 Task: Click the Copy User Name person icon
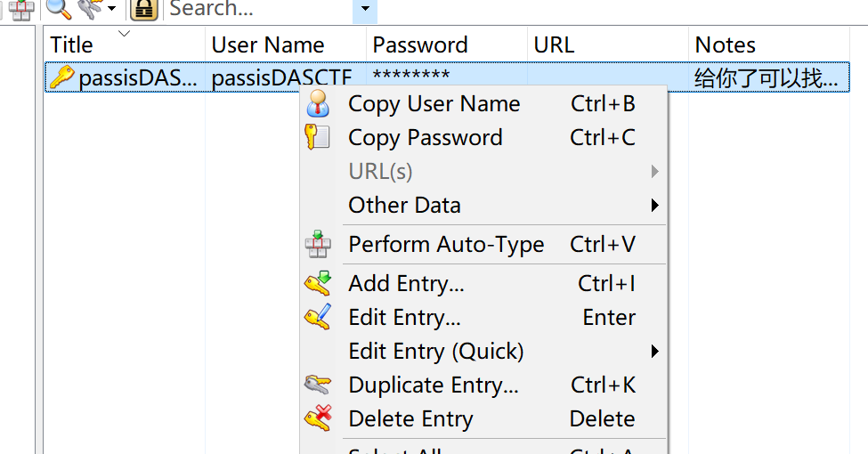click(318, 103)
